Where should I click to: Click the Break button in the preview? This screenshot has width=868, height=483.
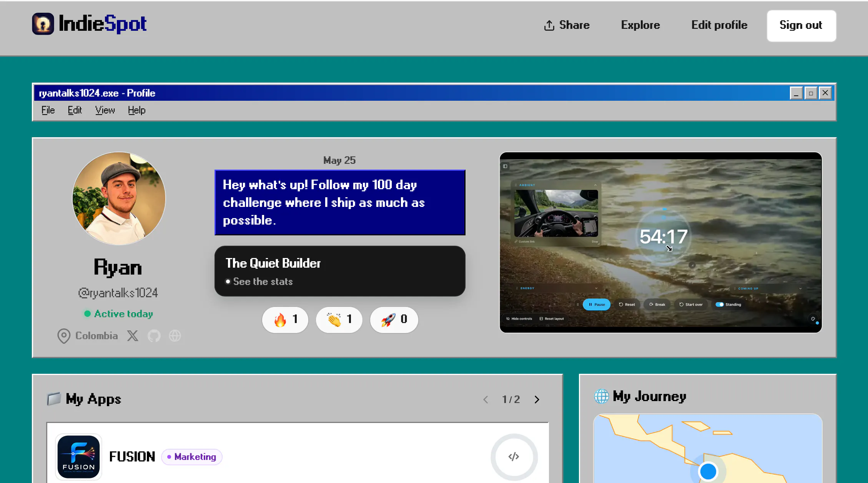click(x=657, y=305)
